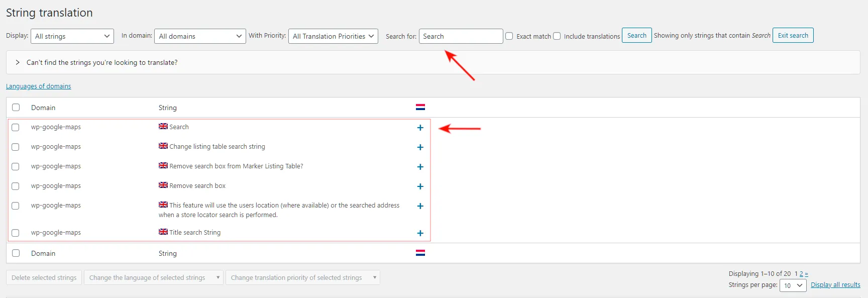Click the 'Title search String' text

(x=195, y=233)
